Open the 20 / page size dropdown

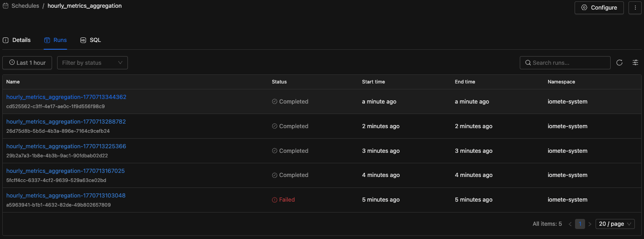point(615,224)
